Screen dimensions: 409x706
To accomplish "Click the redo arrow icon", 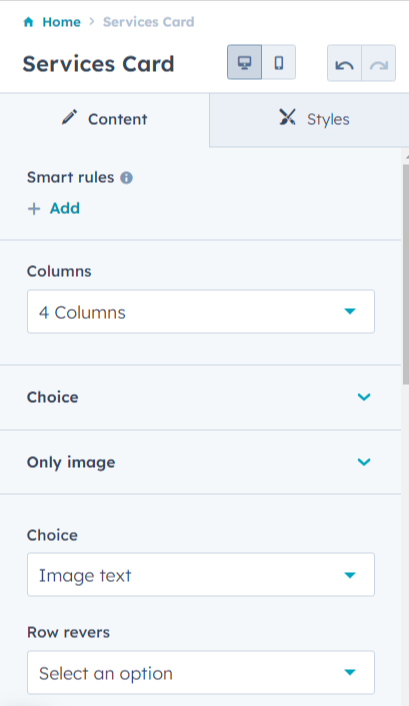I will coord(379,63).
